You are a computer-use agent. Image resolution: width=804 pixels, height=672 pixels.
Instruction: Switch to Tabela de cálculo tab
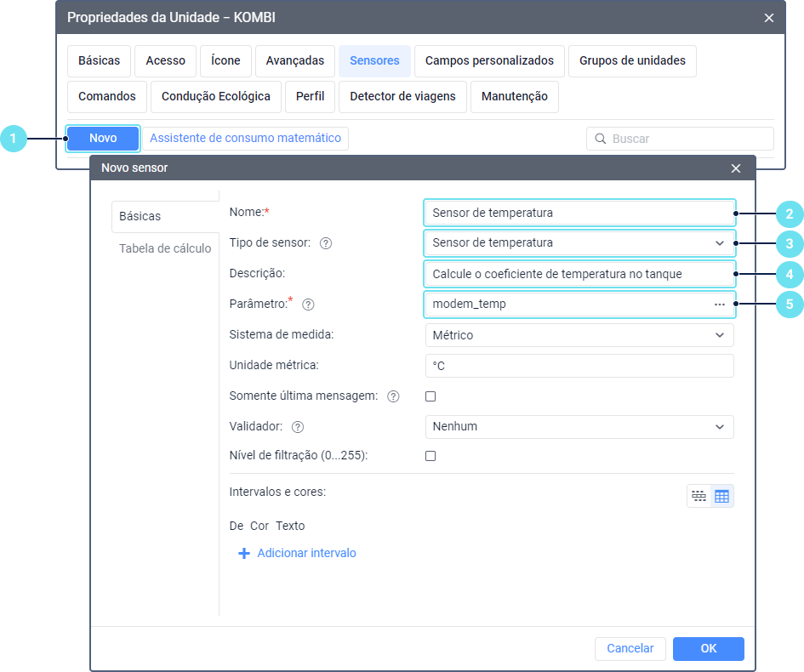pos(165,248)
